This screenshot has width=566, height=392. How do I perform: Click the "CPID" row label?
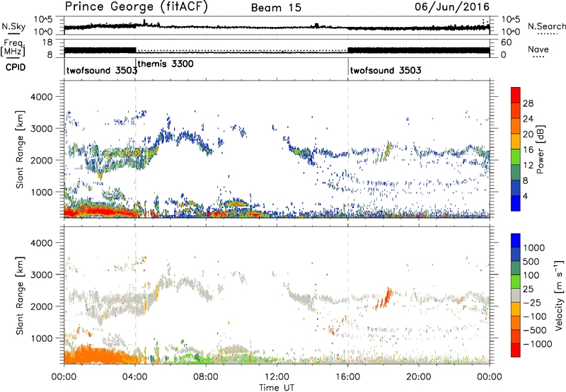tap(16, 67)
